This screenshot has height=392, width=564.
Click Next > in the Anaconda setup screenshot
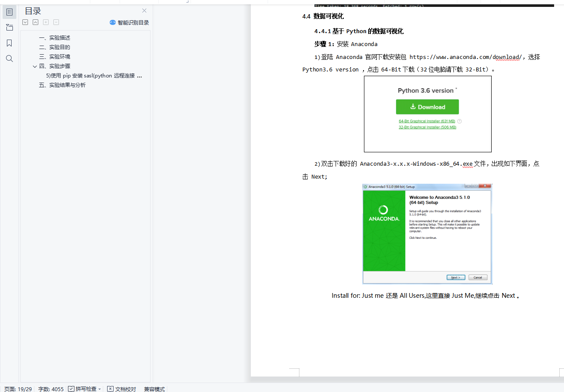(456, 278)
